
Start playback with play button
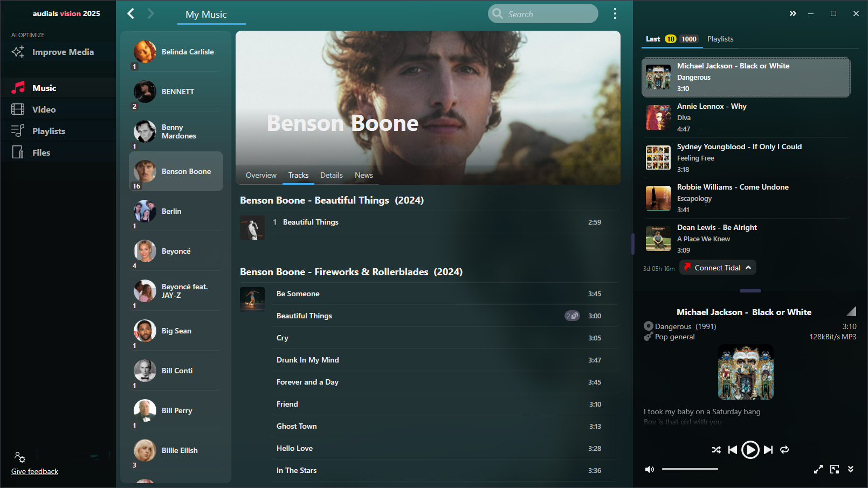tap(750, 450)
